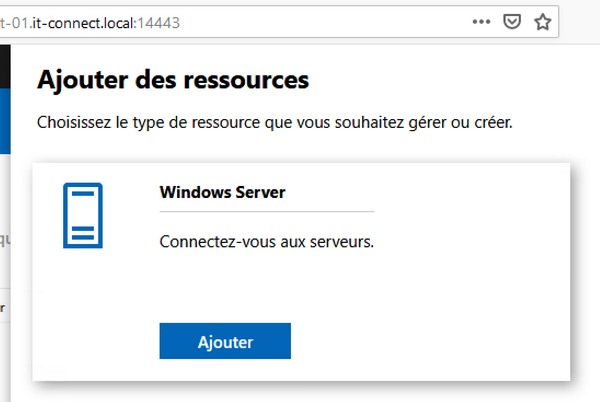Viewport: 600px width, 402px height.
Task: Select the Windows Server title
Action: tap(222, 193)
